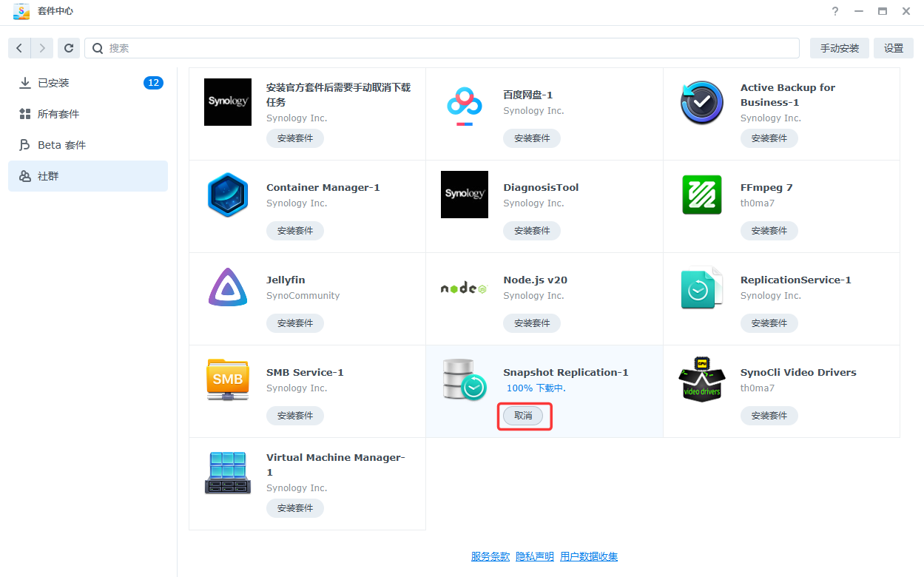Open Beta 套件 in the sidebar
Screen dimensions: 924x577
tap(61, 145)
